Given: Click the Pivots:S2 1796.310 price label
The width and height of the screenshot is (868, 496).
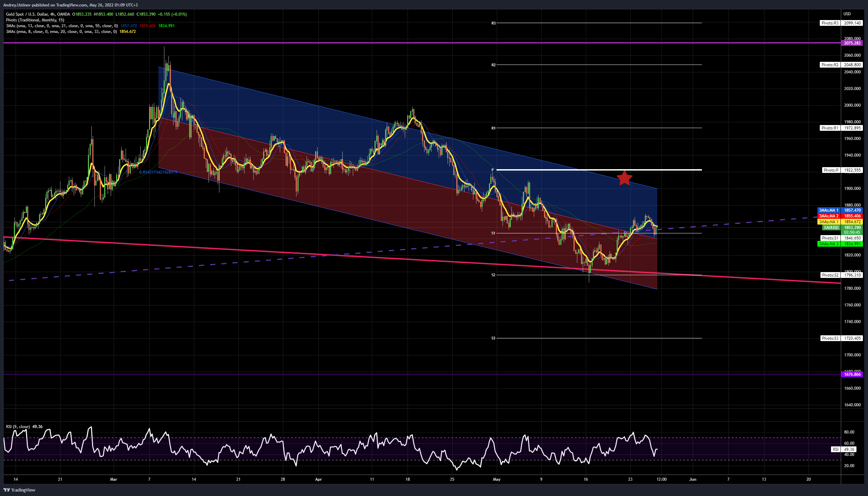Looking at the screenshot, I should [x=841, y=275].
